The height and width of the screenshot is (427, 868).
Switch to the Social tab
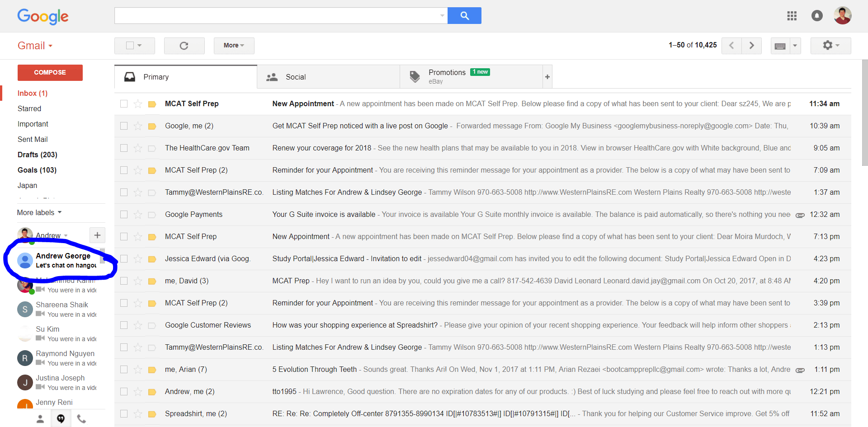328,77
